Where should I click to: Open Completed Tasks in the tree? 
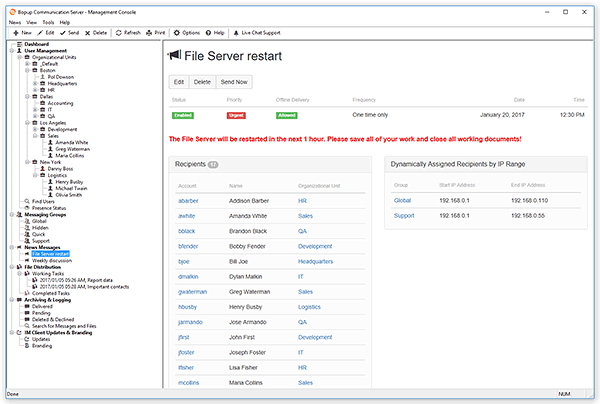[x=51, y=293]
